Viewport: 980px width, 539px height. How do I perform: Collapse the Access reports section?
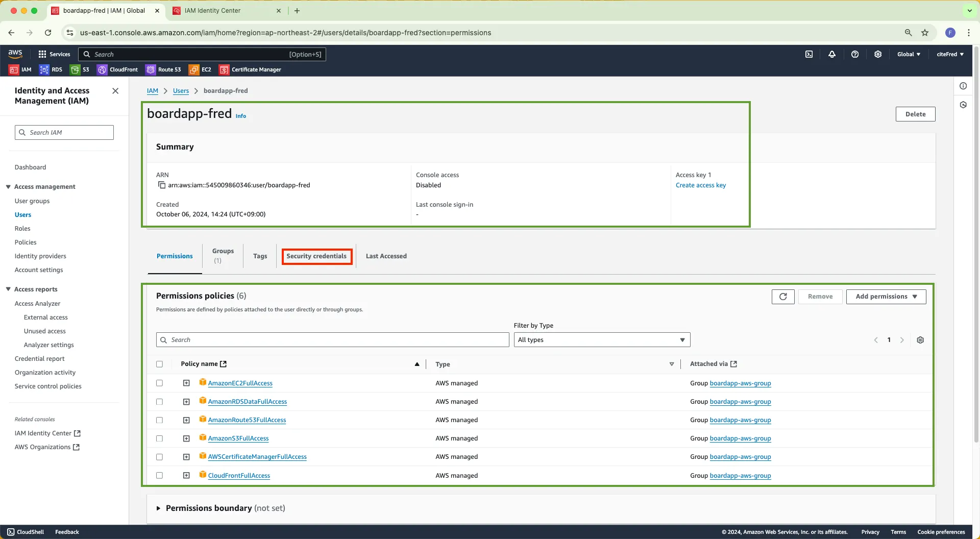pyautogui.click(x=8, y=289)
